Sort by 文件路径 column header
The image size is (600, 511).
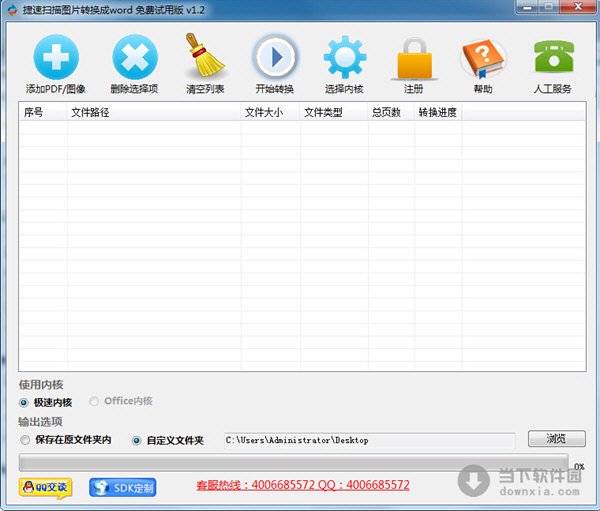coord(154,112)
